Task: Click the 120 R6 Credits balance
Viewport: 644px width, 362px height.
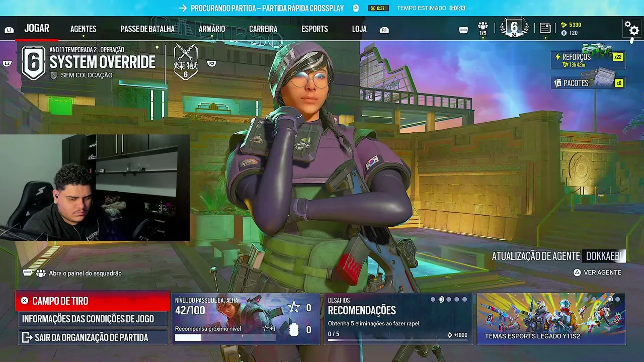Action: [573, 33]
